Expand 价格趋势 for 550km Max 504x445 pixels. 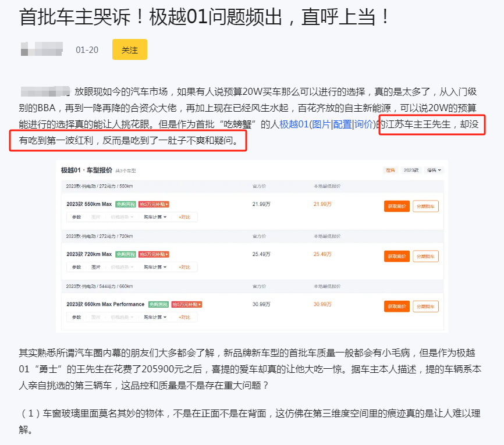pos(122,217)
